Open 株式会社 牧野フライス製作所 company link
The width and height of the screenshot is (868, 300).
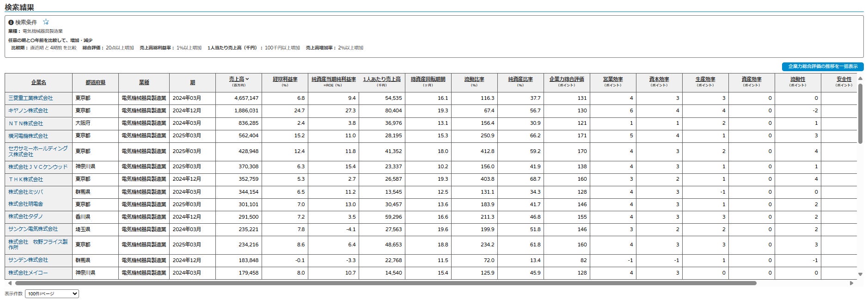tap(38, 245)
